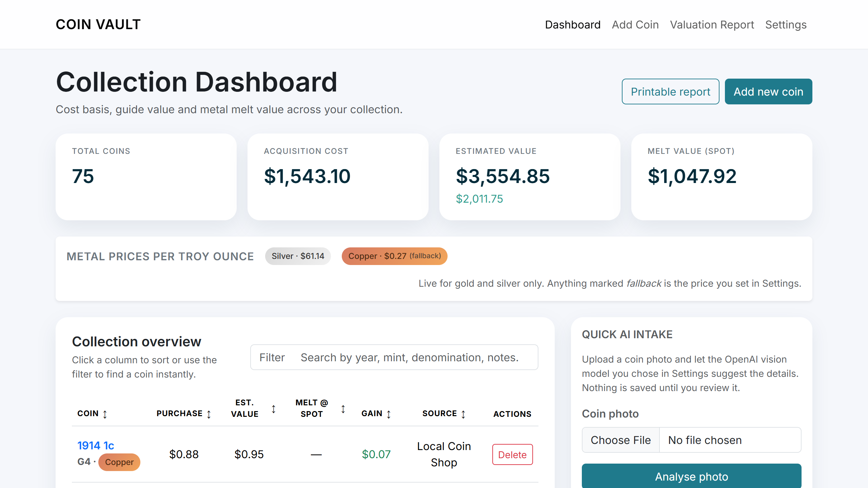Viewport: 868px width, 488px height.
Task: Click the Collection overview heading
Action: (137, 342)
